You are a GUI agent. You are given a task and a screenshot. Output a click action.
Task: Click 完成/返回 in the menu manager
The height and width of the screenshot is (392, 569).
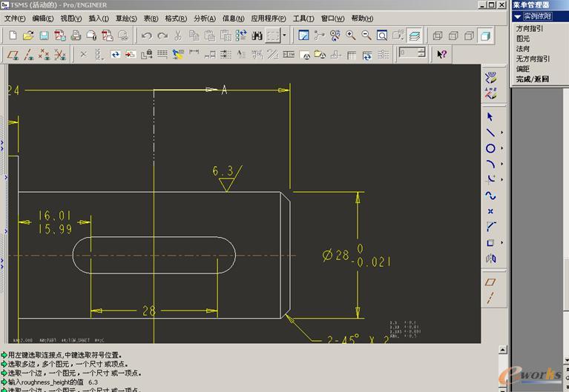(533, 79)
